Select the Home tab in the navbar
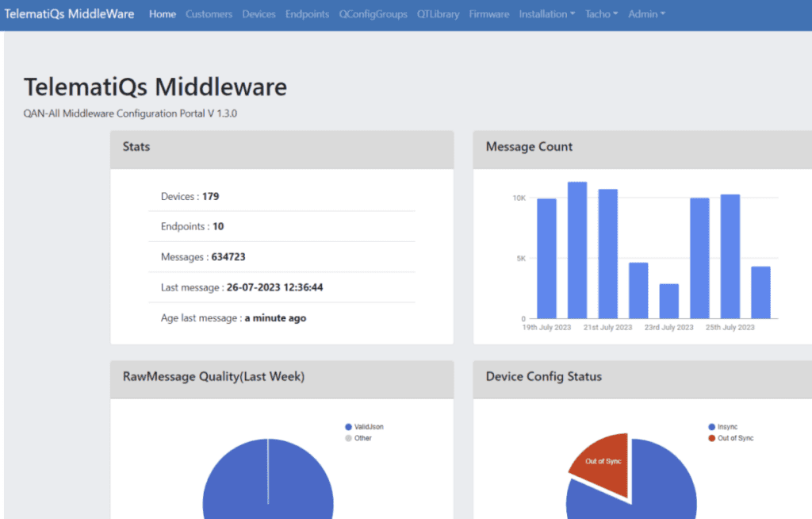The width and height of the screenshot is (812, 519). pyautogui.click(x=162, y=13)
